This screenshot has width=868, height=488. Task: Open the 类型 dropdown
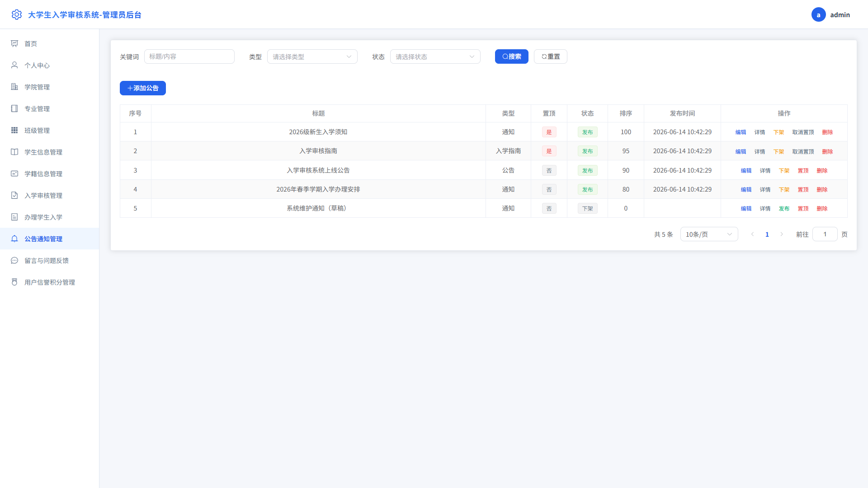312,56
